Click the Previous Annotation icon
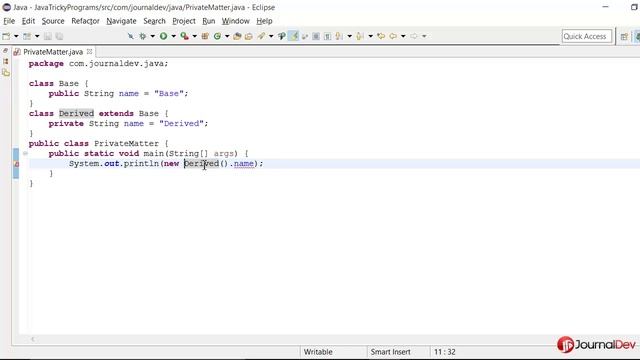640x360 pixels. [x=360, y=36]
